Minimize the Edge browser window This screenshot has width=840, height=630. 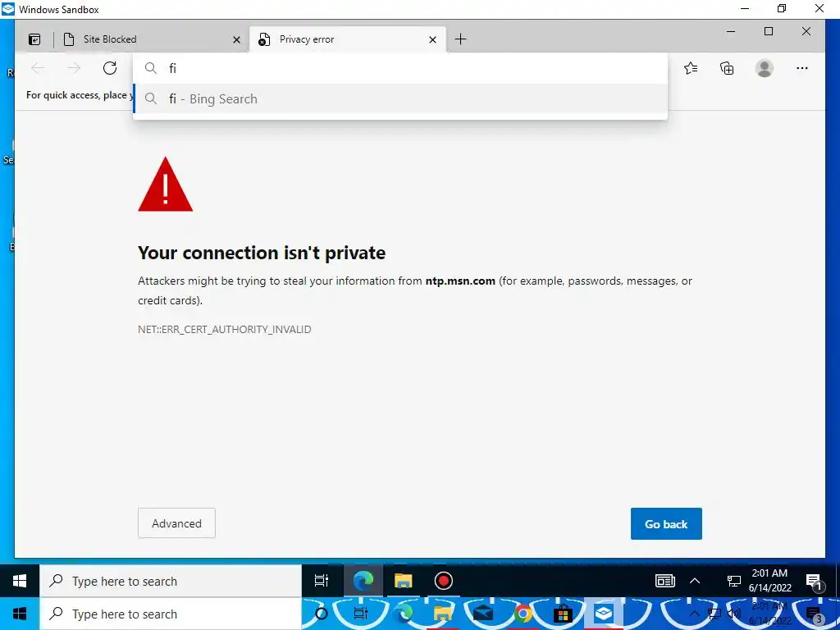pos(731,32)
